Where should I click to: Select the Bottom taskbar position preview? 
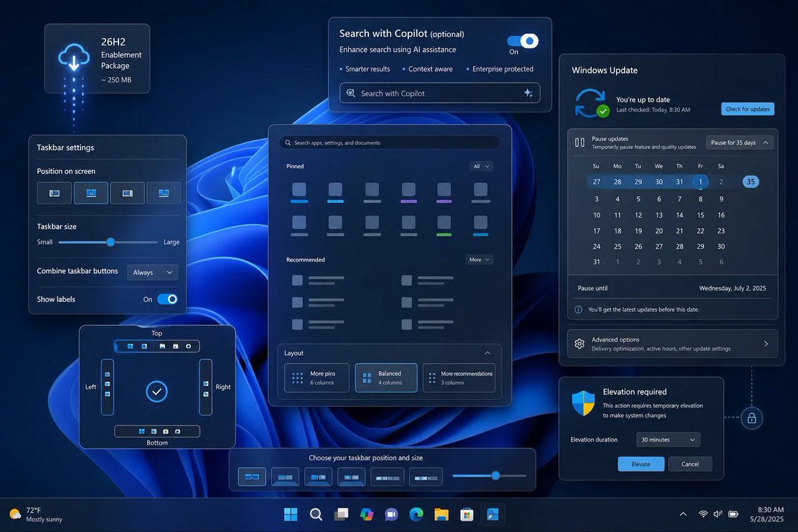157,431
